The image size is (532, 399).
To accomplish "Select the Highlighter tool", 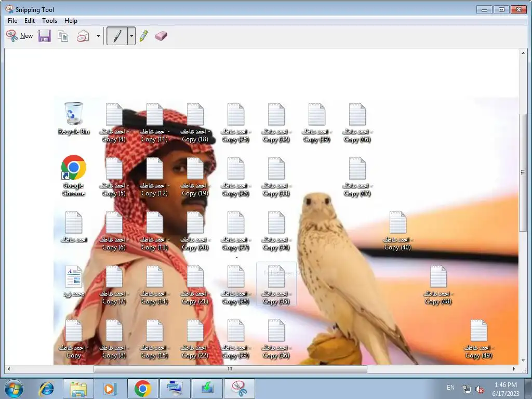I will [x=144, y=36].
